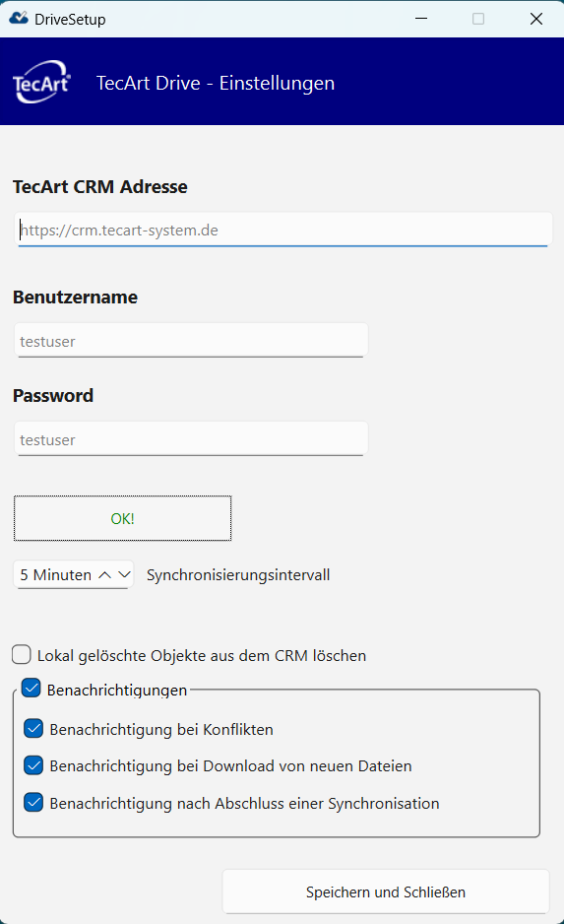The width and height of the screenshot is (564, 924).
Task: Disable notification on download of new files
Action: (33, 765)
